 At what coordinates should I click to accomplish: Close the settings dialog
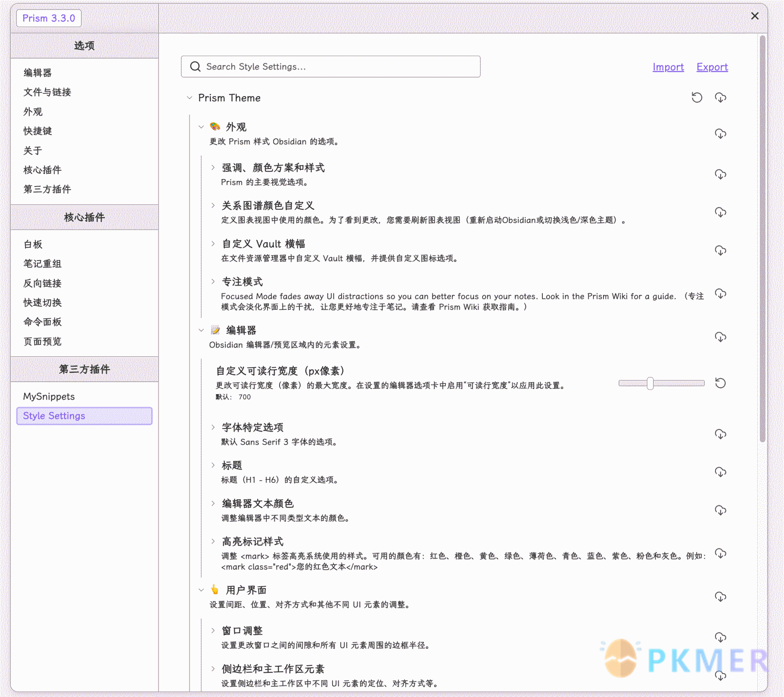[755, 16]
